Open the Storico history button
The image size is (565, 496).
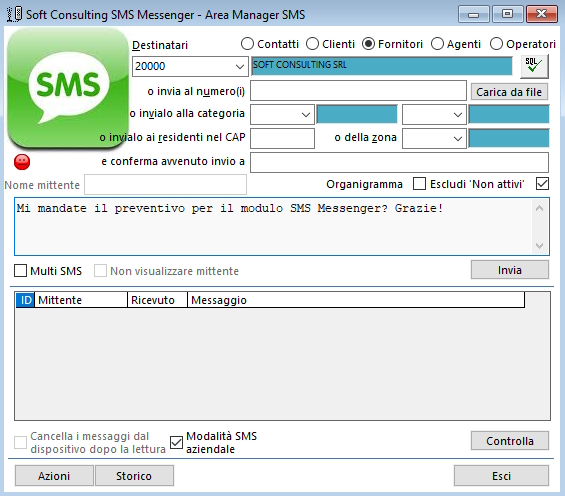pos(134,476)
